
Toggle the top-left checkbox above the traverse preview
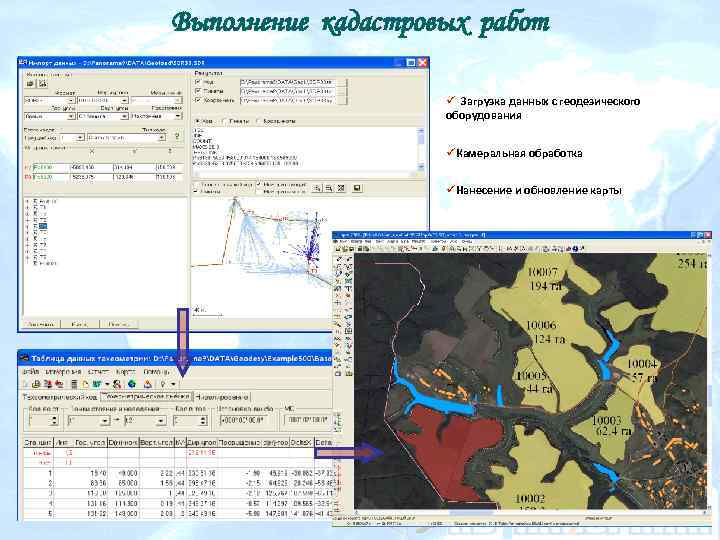(x=197, y=185)
